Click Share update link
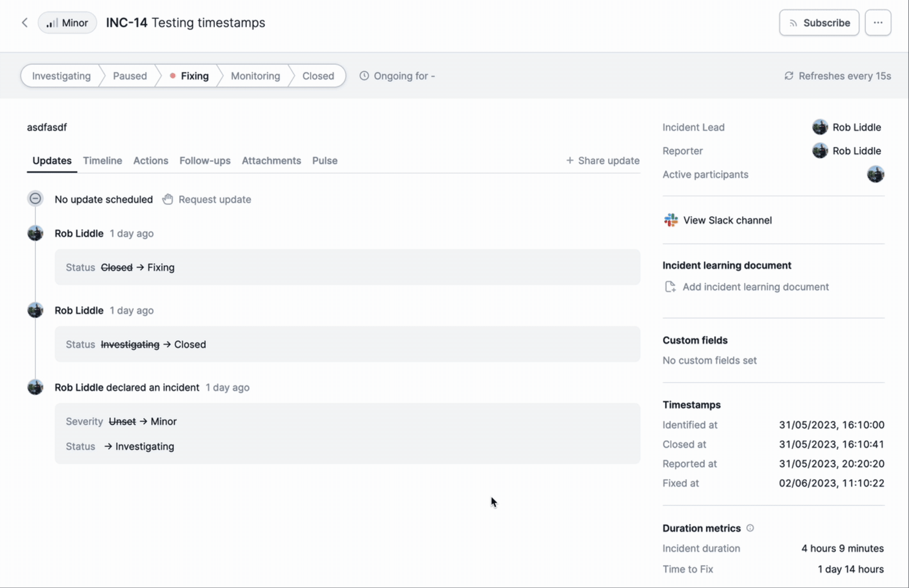Screen dimensions: 909x588 click(x=603, y=161)
